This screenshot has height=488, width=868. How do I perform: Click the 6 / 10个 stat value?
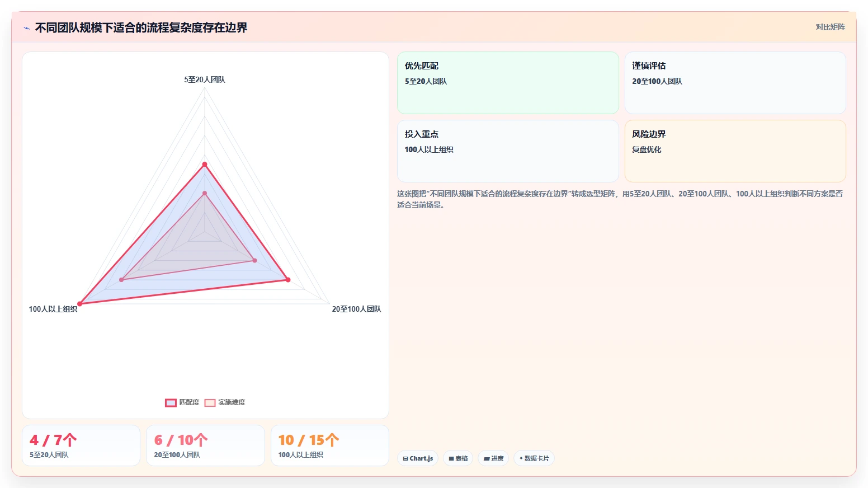tap(181, 440)
